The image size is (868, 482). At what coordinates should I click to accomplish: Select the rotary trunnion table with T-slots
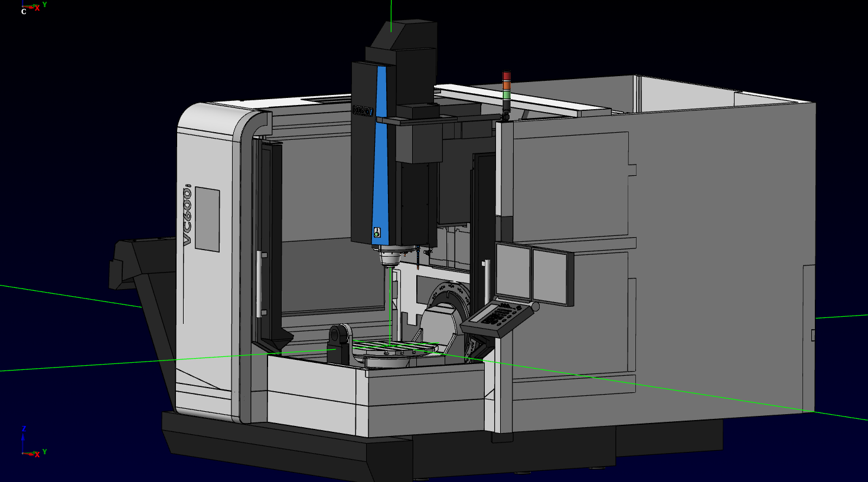tap(396, 349)
